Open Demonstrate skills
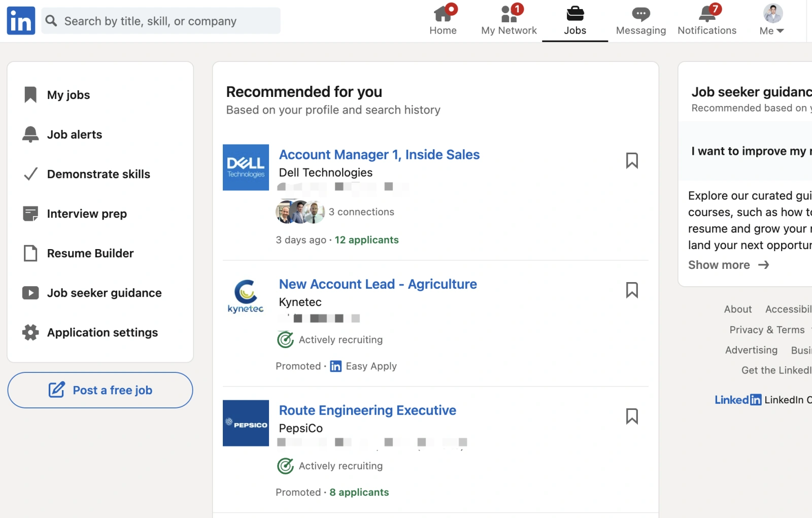This screenshot has height=518, width=812. (x=98, y=174)
